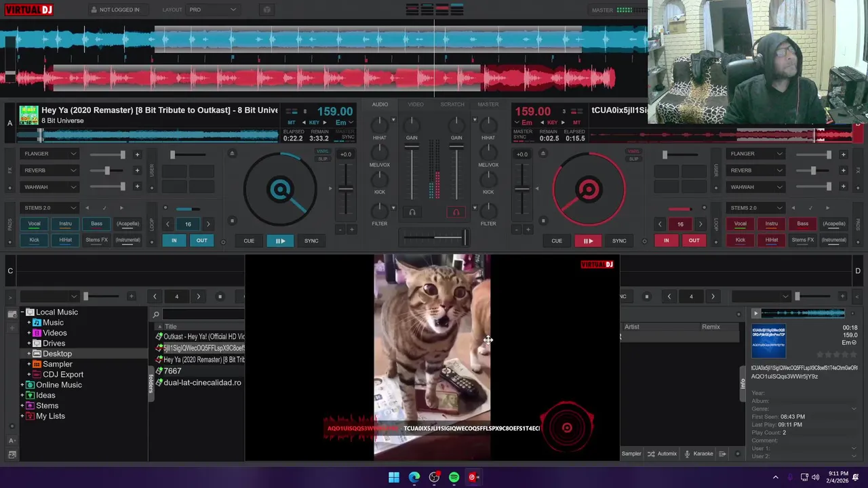This screenshot has height=488, width=868.
Task: Open deck A key Em dropdown
Action: pyautogui.click(x=344, y=123)
